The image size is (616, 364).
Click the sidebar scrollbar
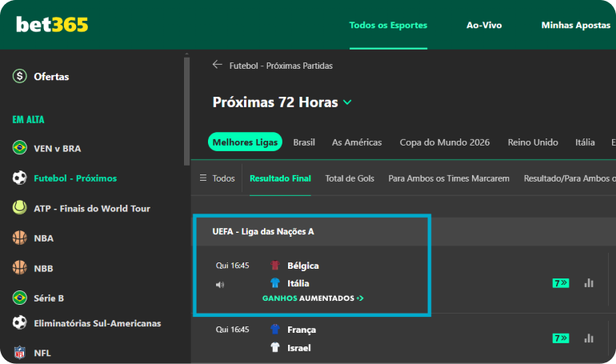186,111
